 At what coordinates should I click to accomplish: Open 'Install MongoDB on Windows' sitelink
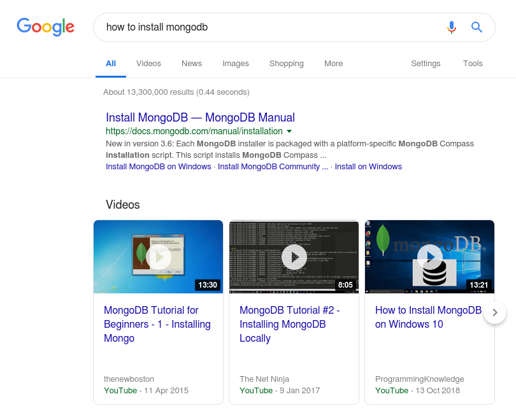tap(158, 167)
